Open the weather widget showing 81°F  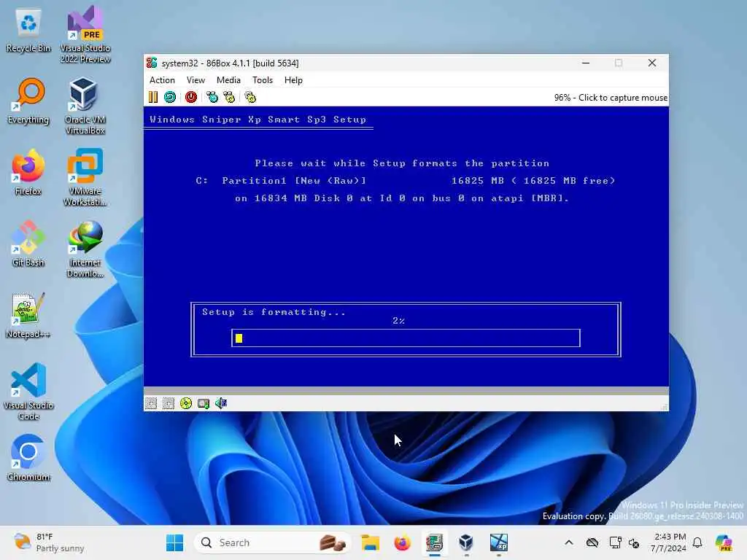tap(49, 542)
